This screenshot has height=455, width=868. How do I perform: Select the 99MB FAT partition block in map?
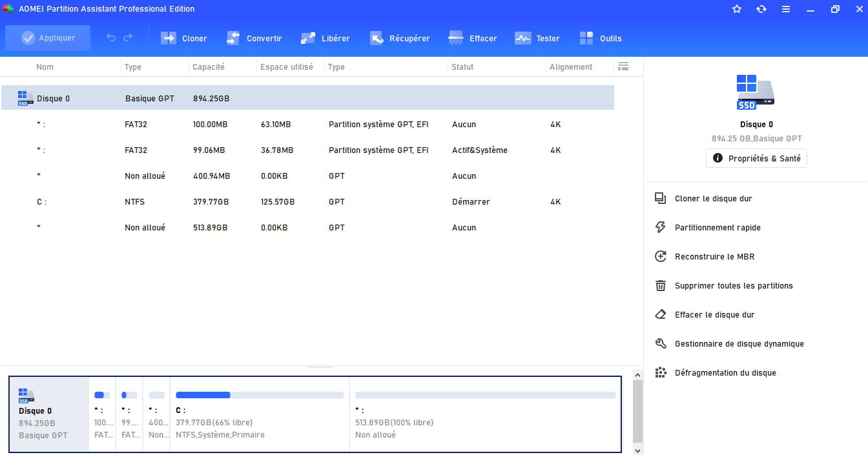[x=129, y=414]
